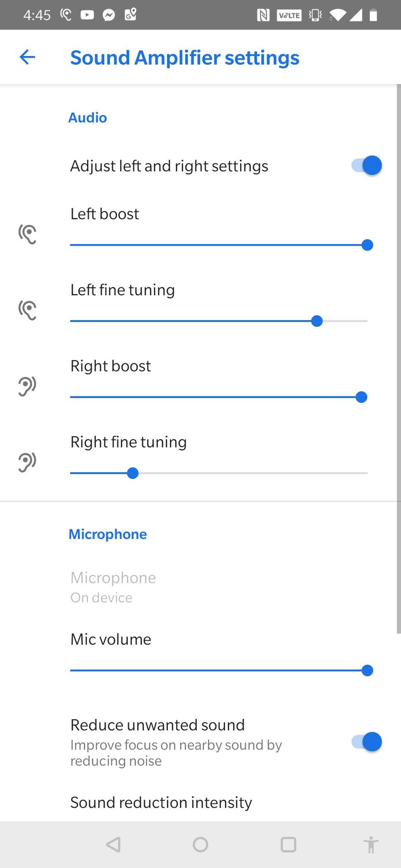Click the Right fine tuning slider knob
Image resolution: width=401 pixels, height=868 pixels.
pos(133,473)
